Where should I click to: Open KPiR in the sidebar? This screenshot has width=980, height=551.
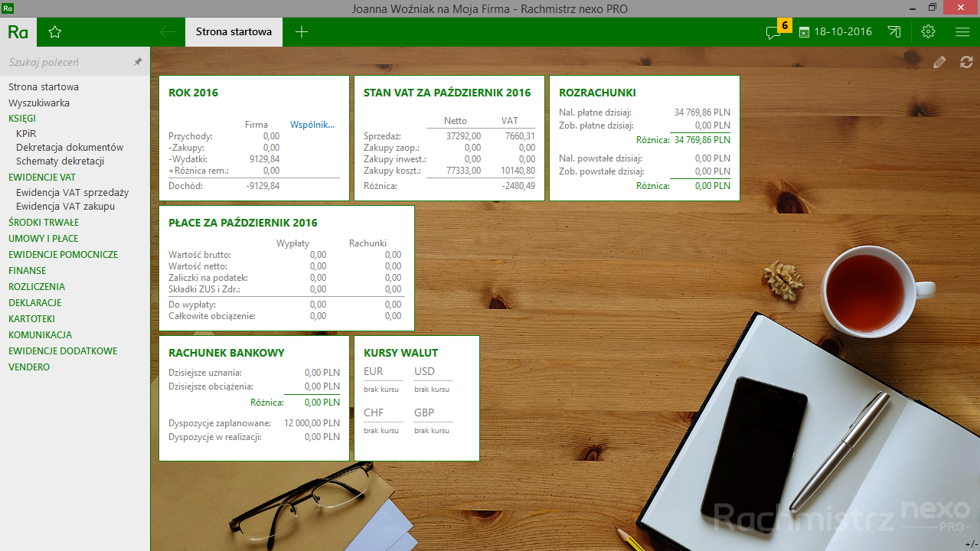26,133
